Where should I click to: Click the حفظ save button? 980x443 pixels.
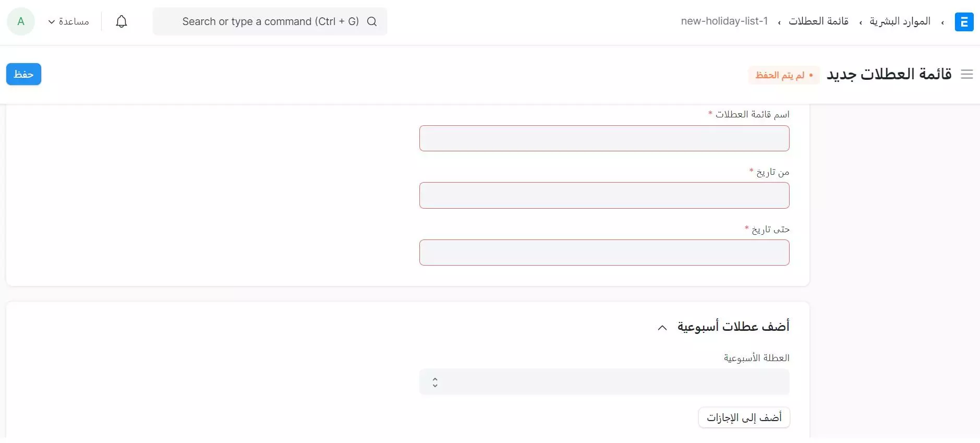pyautogui.click(x=23, y=74)
